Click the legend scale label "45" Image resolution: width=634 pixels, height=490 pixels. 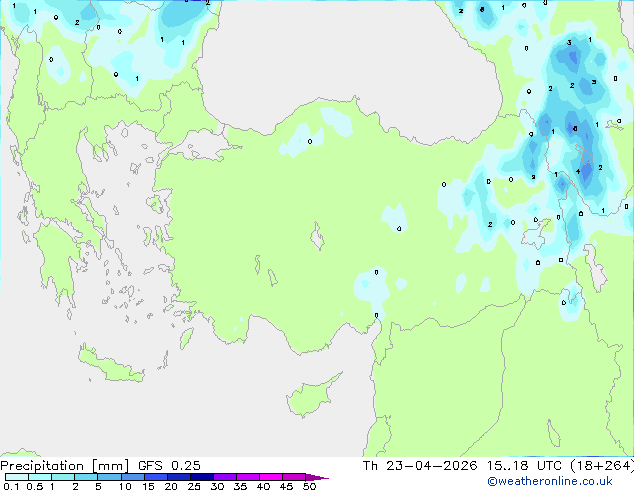pos(287,486)
